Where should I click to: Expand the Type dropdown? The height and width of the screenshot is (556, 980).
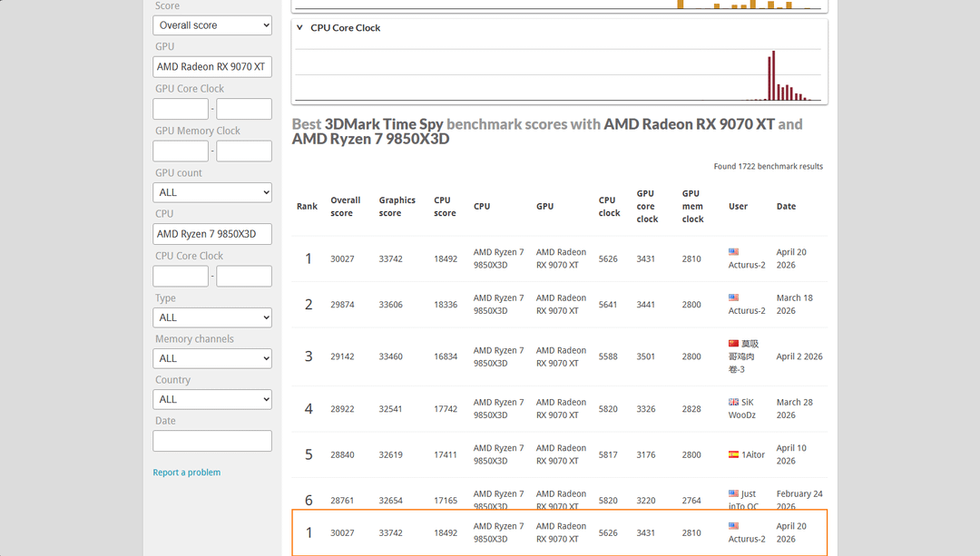point(212,317)
